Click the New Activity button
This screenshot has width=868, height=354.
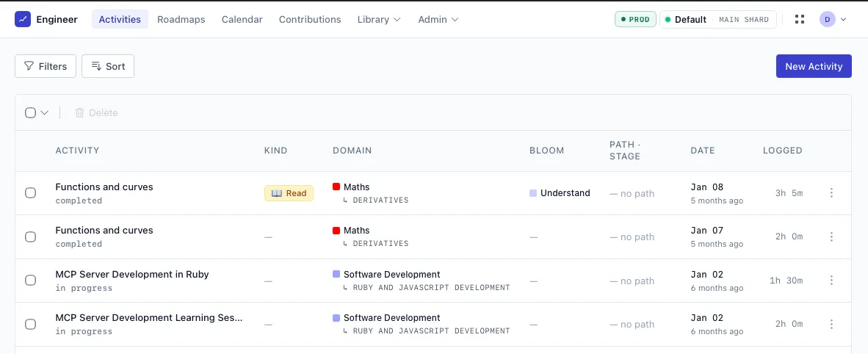pos(814,66)
